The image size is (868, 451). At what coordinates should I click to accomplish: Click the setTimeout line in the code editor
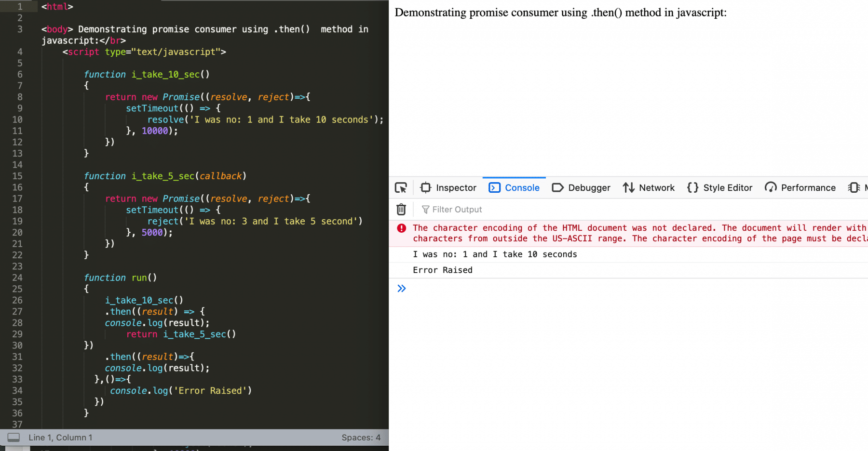(x=152, y=108)
